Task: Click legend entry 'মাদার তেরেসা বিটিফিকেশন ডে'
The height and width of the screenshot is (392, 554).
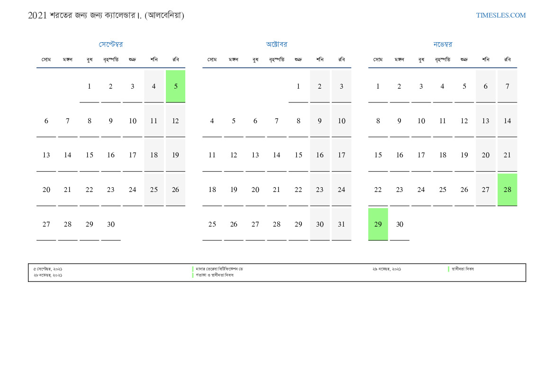Action: tap(219, 269)
